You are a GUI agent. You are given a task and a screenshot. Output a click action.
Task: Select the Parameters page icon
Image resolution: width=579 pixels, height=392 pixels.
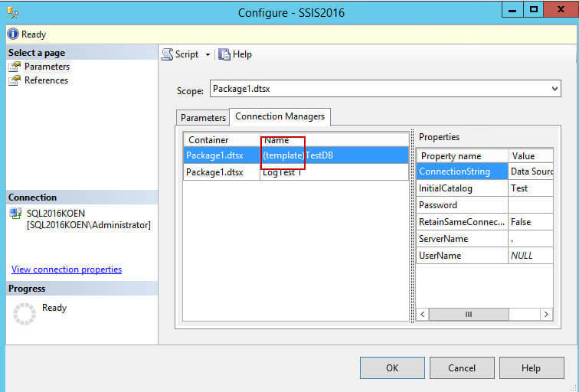(15, 67)
